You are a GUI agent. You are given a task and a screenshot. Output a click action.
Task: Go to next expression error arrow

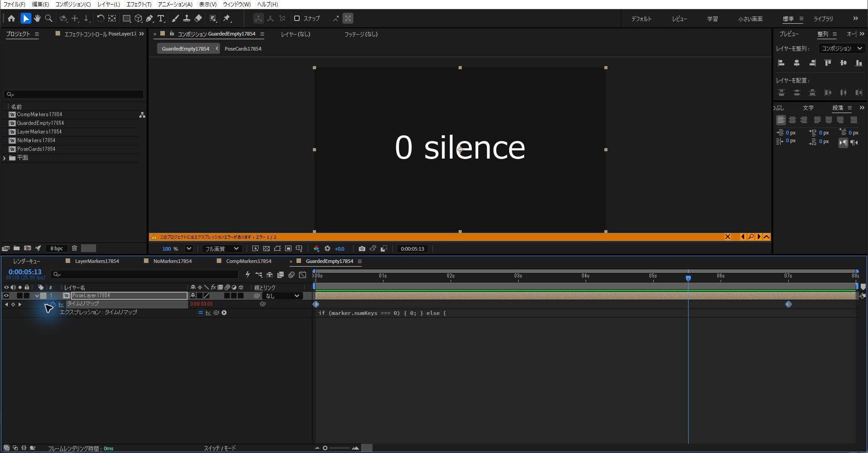pyautogui.click(x=759, y=237)
